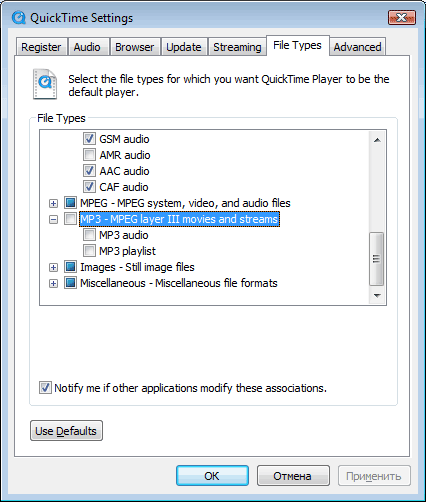This screenshot has height=502, width=426.
Task: Switch to the Advanced tab
Action: tap(357, 47)
